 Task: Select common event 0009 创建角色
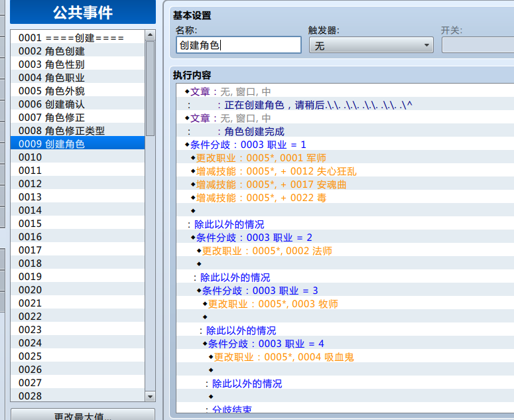(78, 143)
